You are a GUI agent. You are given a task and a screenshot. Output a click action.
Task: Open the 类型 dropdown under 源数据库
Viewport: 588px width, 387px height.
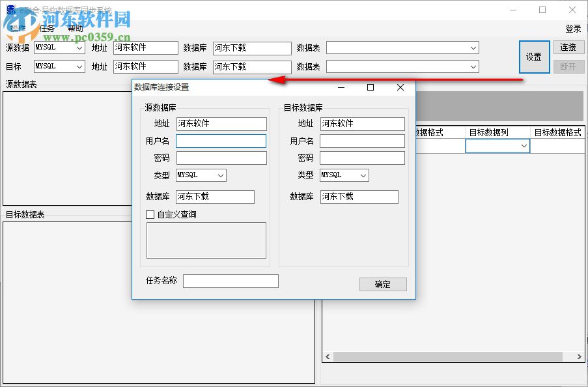point(219,175)
